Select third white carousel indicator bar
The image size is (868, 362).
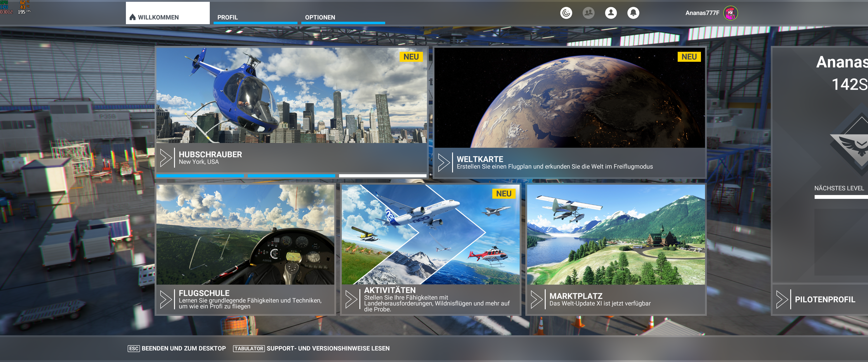[x=382, y=176]
